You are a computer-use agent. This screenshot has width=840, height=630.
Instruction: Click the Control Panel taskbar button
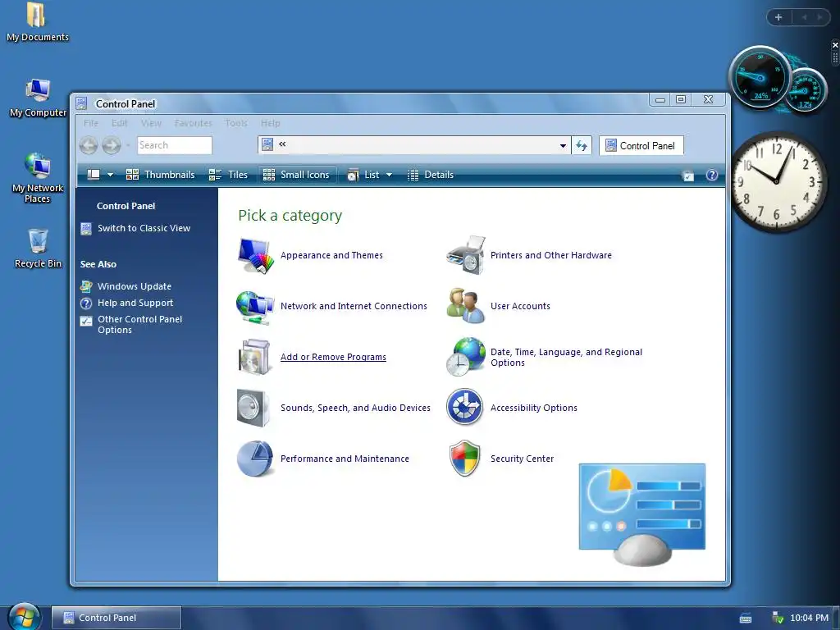116,617
